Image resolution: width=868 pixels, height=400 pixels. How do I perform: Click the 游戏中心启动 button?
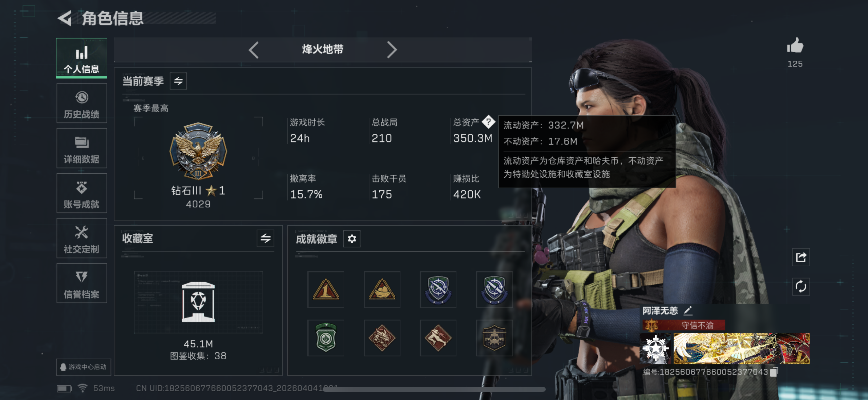click(84, 367)
